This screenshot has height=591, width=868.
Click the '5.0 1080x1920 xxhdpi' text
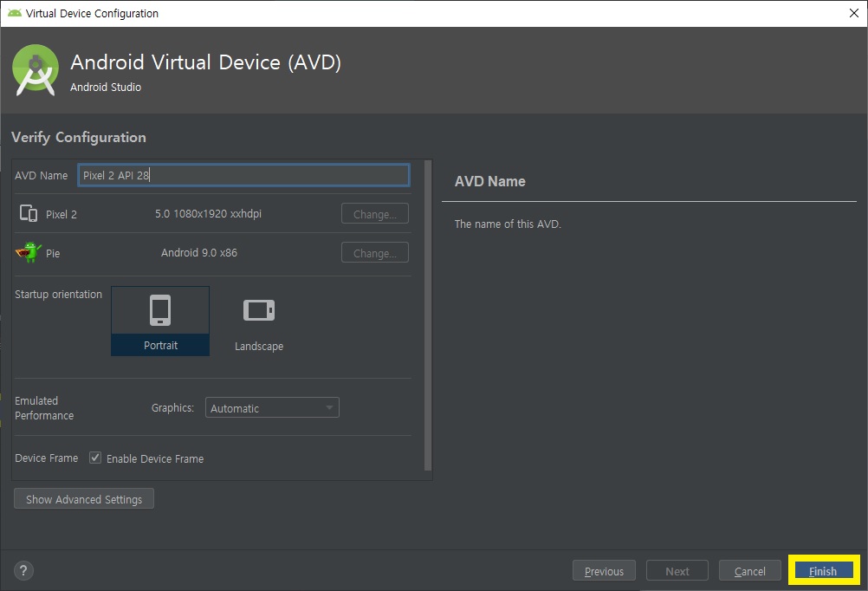(208, 214)
